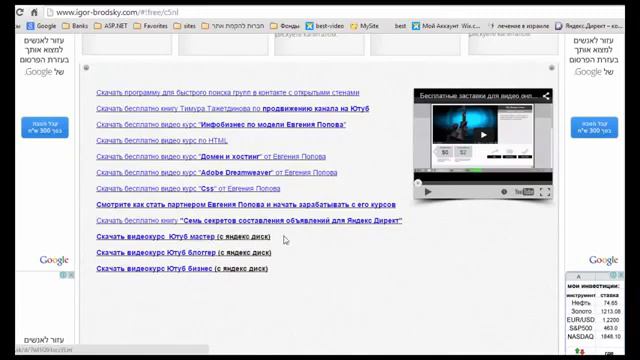
Task: Click Hebrew Google ad text, right sidebar
Action: (x=593, y=56)
